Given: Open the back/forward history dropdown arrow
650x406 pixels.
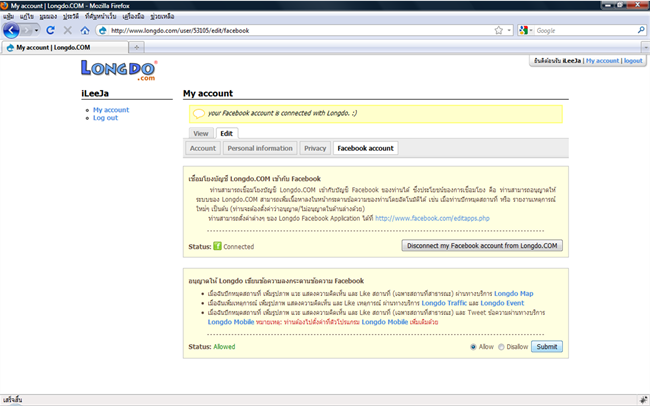Looking at the screenshot, I should coord(36,30).
